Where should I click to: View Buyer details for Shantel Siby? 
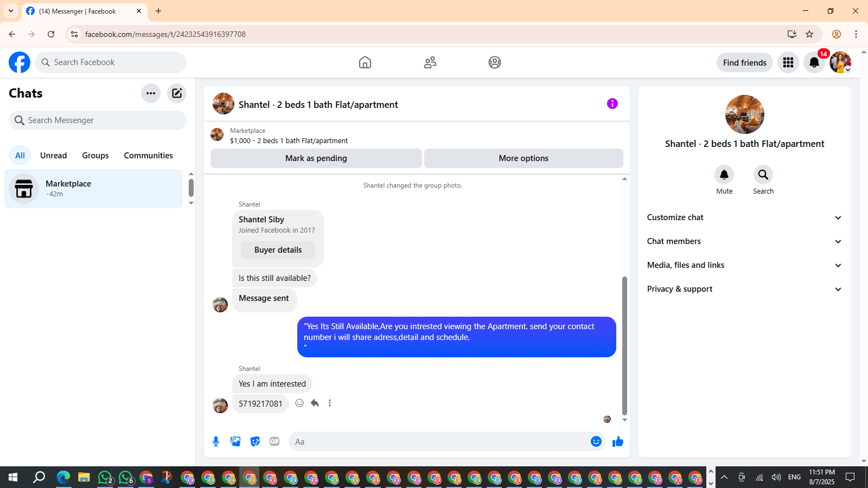(x=278, y=250)
